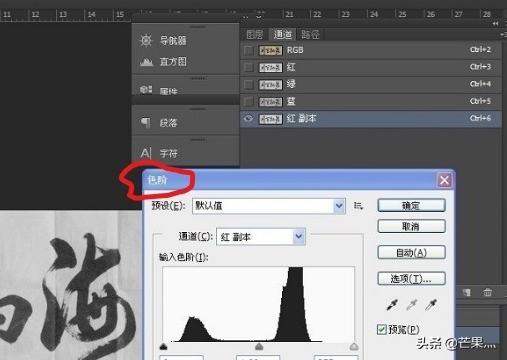Viewport: 507px width, 360px height.
Task: Select the black point eyedropper
Action: tap(392, 304)
